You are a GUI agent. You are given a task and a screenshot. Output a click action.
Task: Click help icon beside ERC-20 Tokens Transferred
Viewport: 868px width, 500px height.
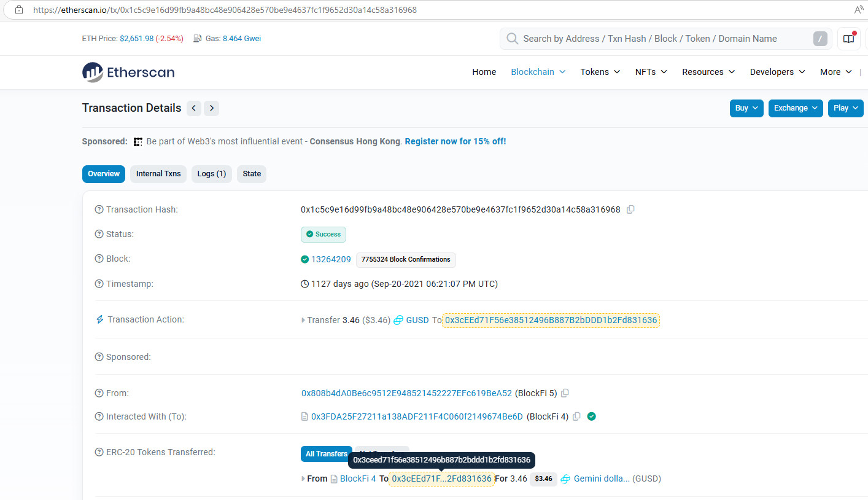coord(99,452)
